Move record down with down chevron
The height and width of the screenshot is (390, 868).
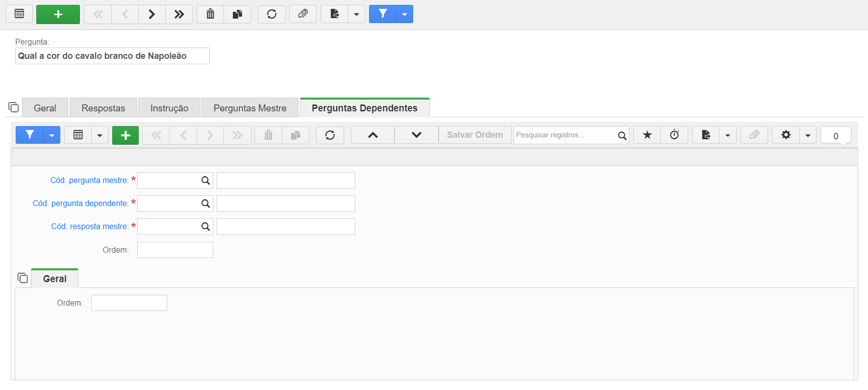[x=417, y=135]
